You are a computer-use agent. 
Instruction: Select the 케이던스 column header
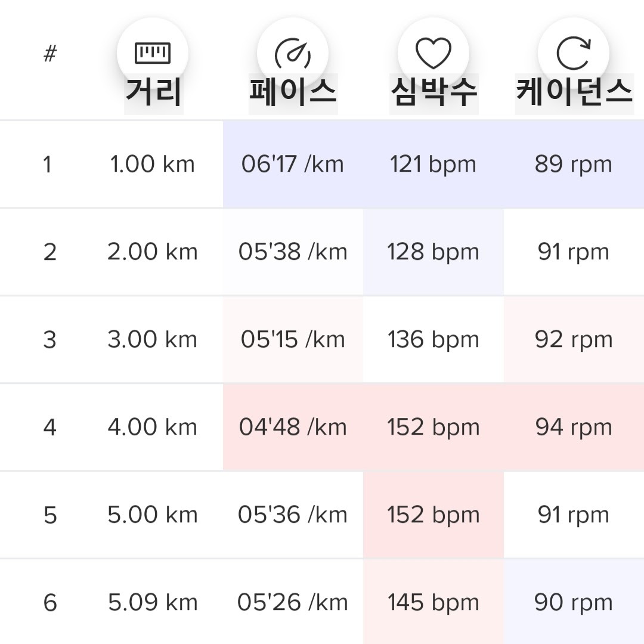[x=574, y=92]
